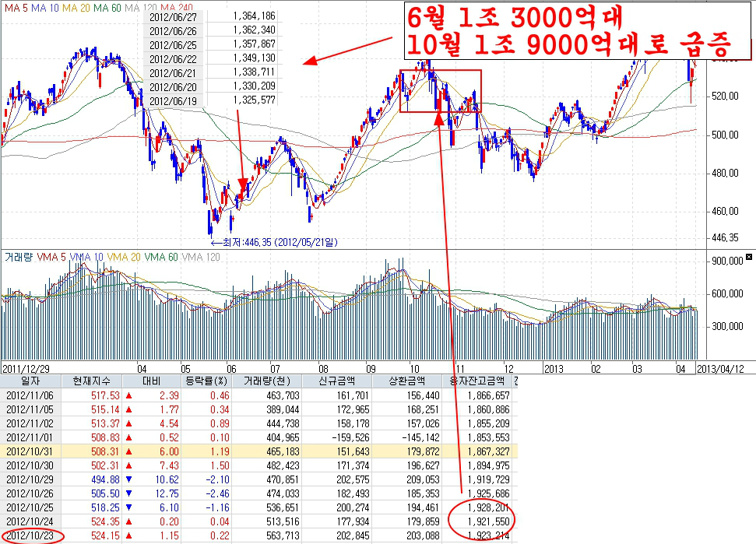This screenshot has height=544, width=756.
Task: Click the down triangle in the 2012/10/29 row
Action: tap(128, 479)
